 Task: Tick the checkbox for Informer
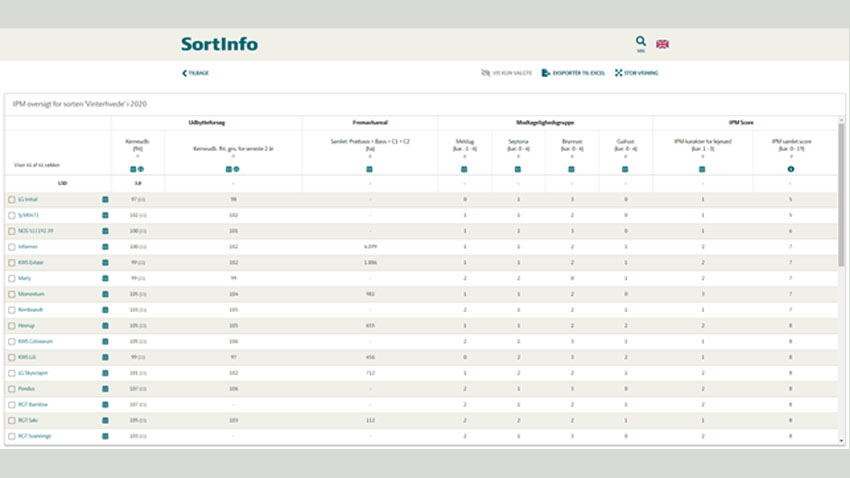(12, 247)
